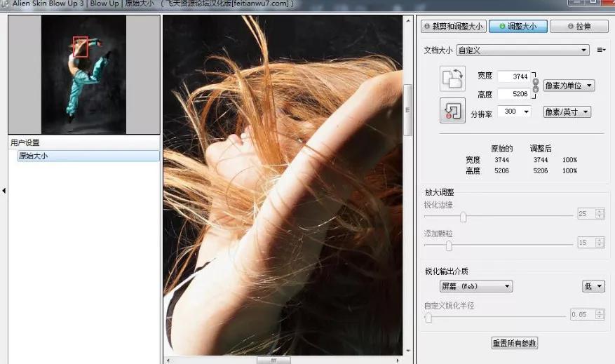Open the 低 sharpening amount dropdown
The height and width of the screenshot is (364, 615).
point(593,286)
